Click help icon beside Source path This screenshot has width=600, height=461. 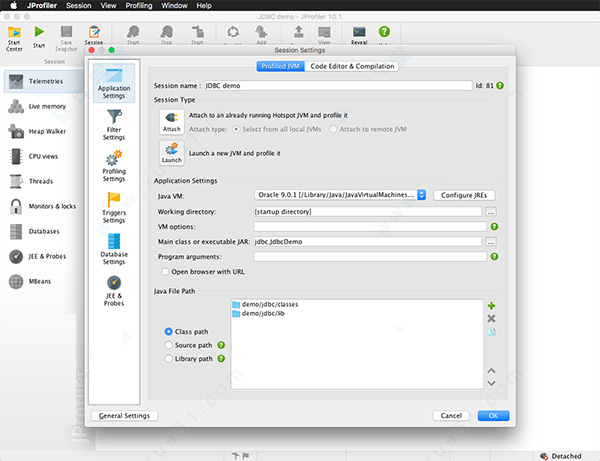221,345
